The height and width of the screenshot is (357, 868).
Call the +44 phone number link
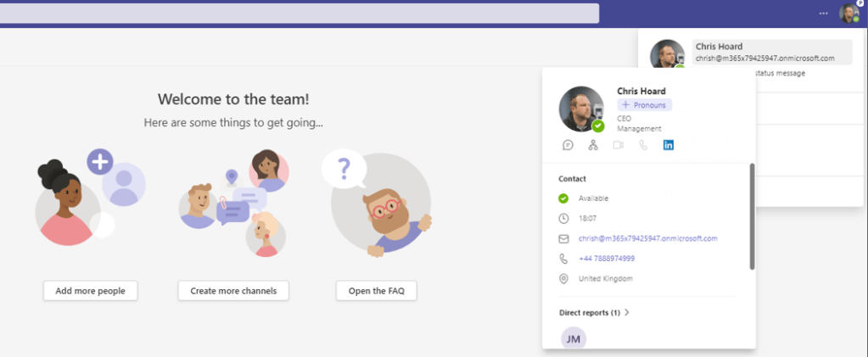click(606, 259)
